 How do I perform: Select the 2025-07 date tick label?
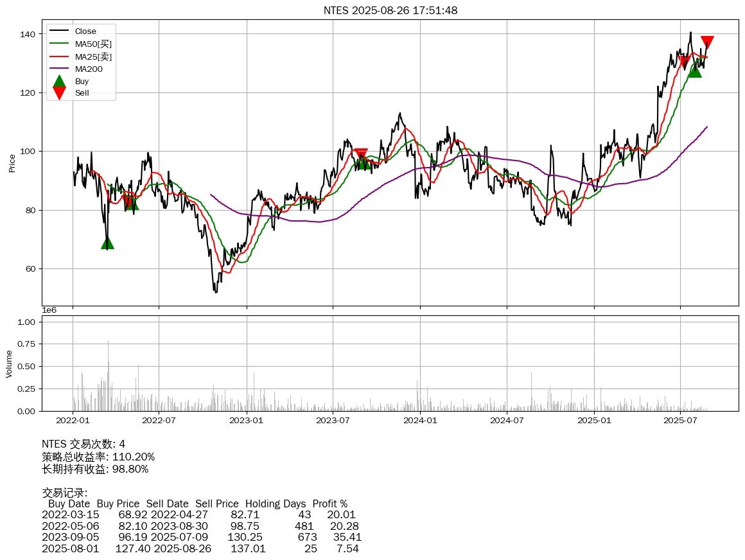[680, 421]
